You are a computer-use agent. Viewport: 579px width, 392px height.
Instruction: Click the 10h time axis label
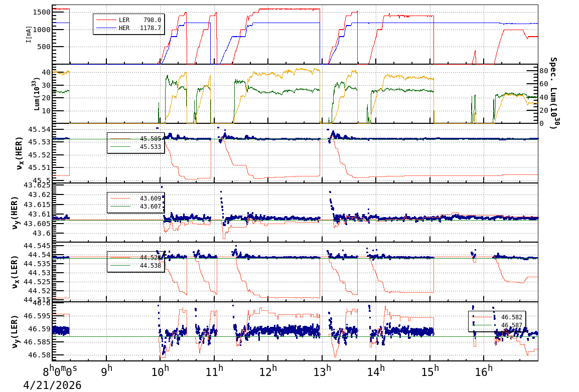coord(161,370)
